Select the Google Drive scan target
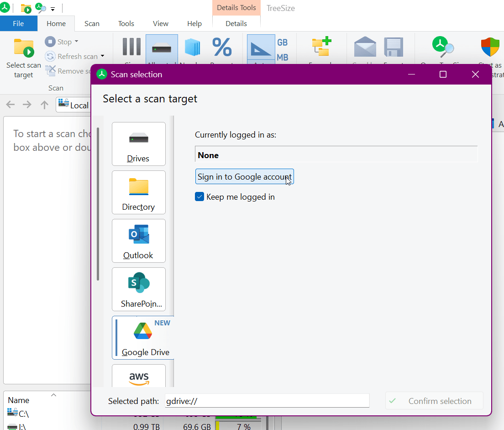Viewport: 504px width, 430px height. point(142,337)
